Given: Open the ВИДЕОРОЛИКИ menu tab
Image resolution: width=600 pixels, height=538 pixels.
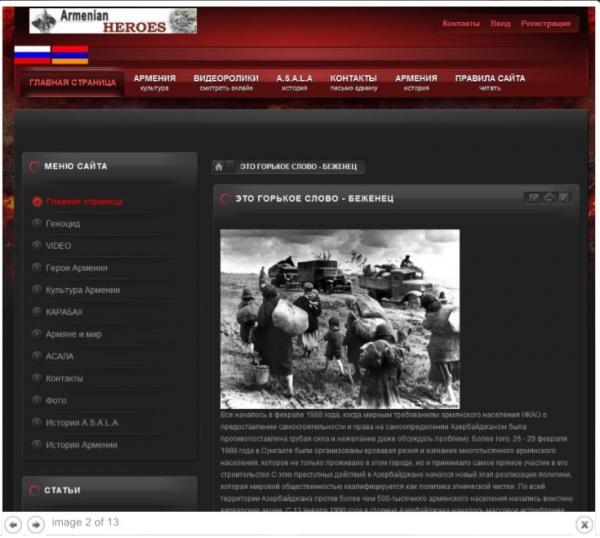Looking at the screenshot, I should [225, 82].
